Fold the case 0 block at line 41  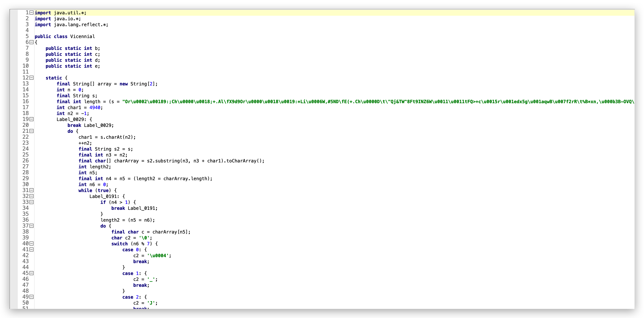point(31,249)
